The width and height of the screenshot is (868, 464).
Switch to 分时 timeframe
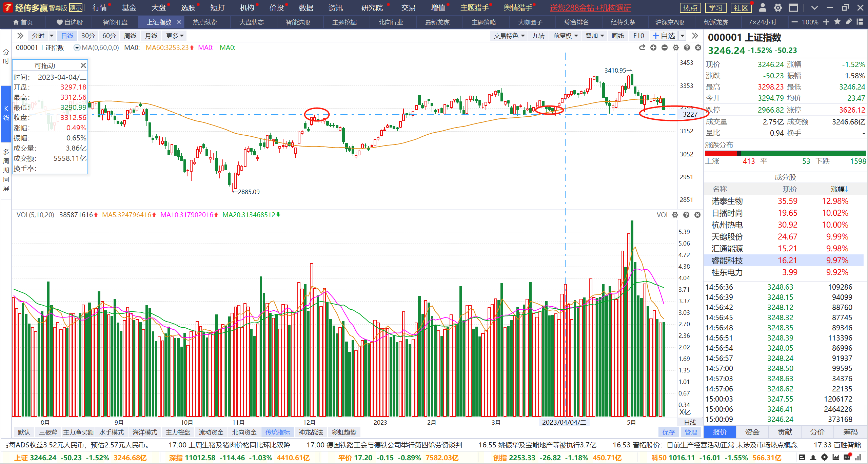point(38,36)
